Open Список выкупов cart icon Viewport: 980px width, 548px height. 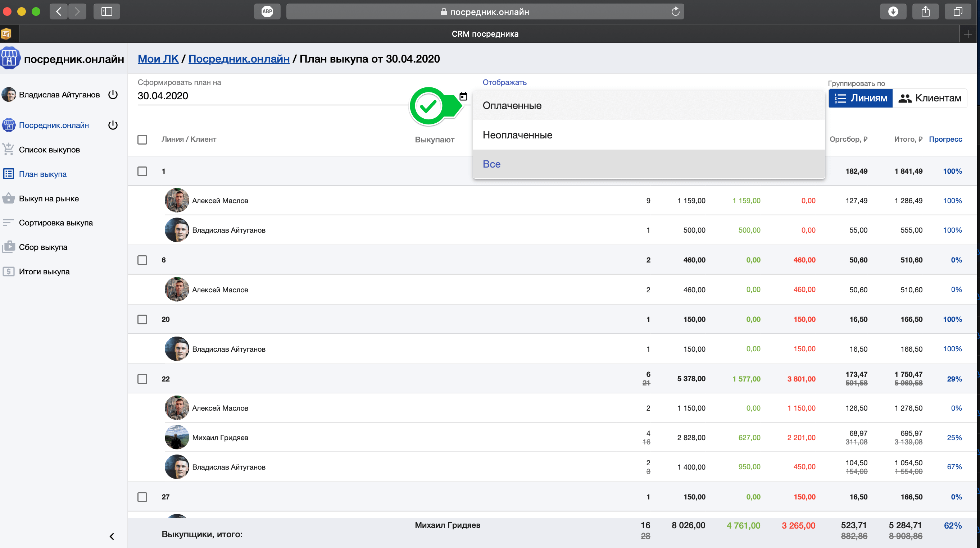coord(8,150)
